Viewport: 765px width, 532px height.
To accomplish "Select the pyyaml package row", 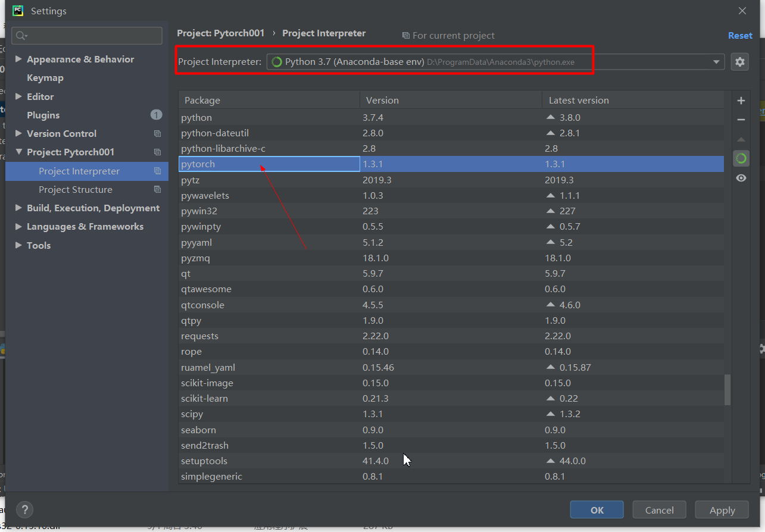I will pos(451,242).
